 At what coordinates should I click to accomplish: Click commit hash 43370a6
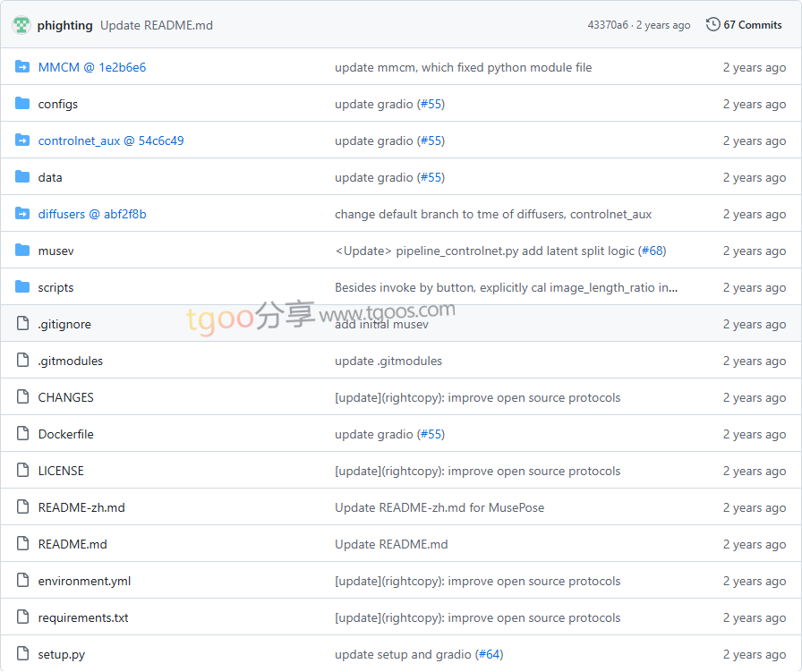click(608, 25)
